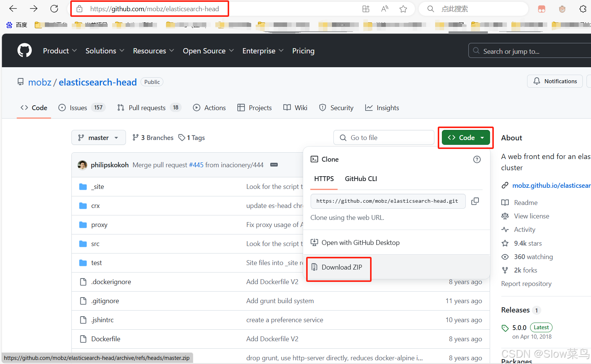
Task: Reload the page with the refresh icon
Action: click(54, 9)
